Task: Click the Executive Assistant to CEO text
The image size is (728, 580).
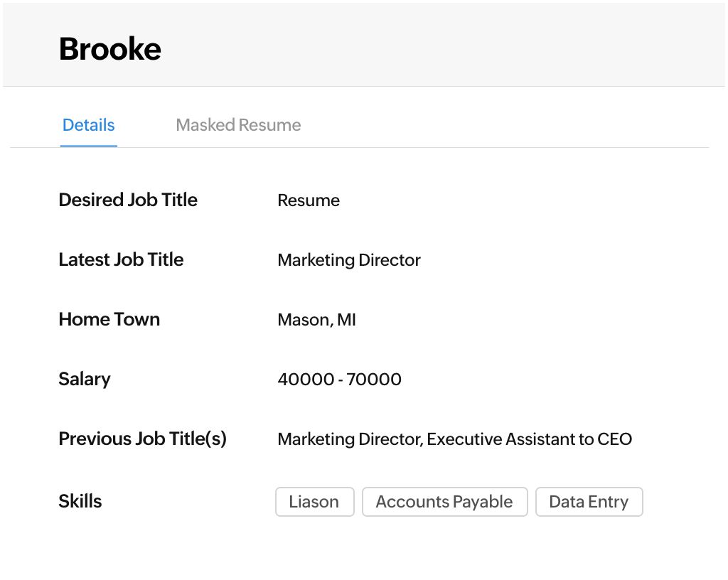Action: coord(530,439)
